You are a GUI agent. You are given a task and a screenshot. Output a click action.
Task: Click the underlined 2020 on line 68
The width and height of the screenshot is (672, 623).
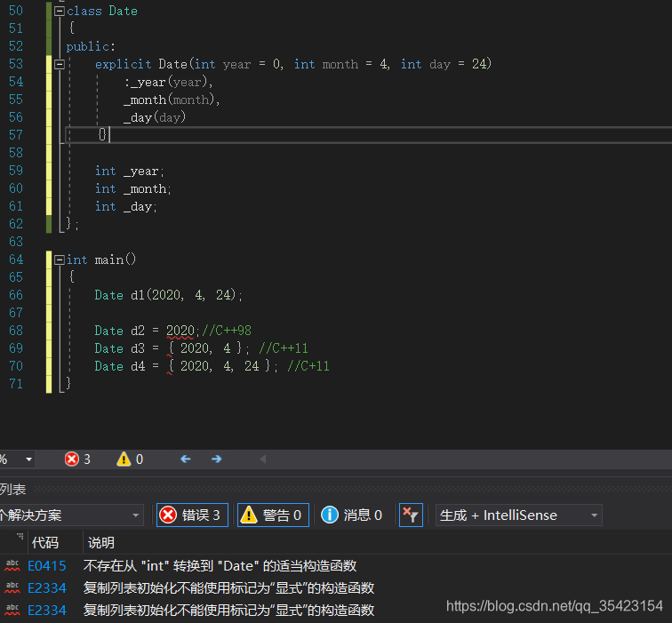pyautogui.click(x=180, y=331)
